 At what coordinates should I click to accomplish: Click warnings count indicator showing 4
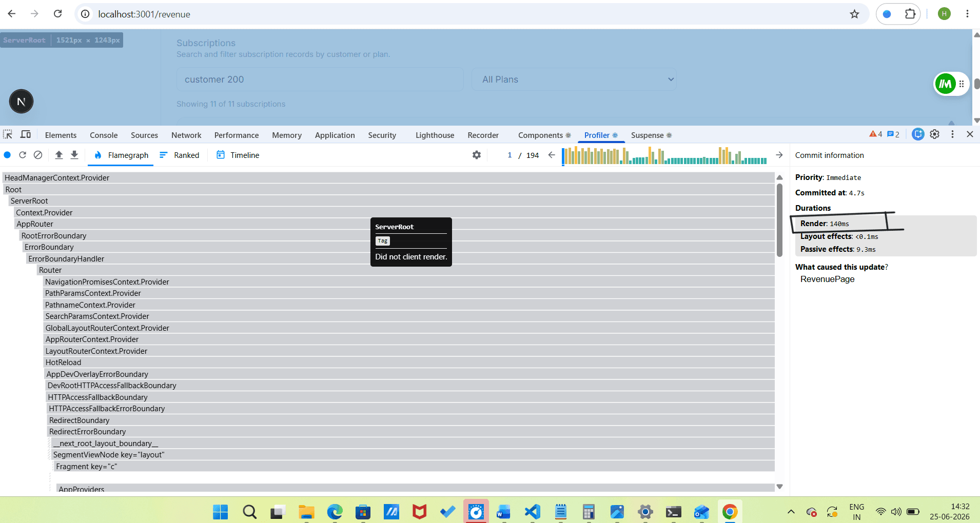tap(876, 134)
